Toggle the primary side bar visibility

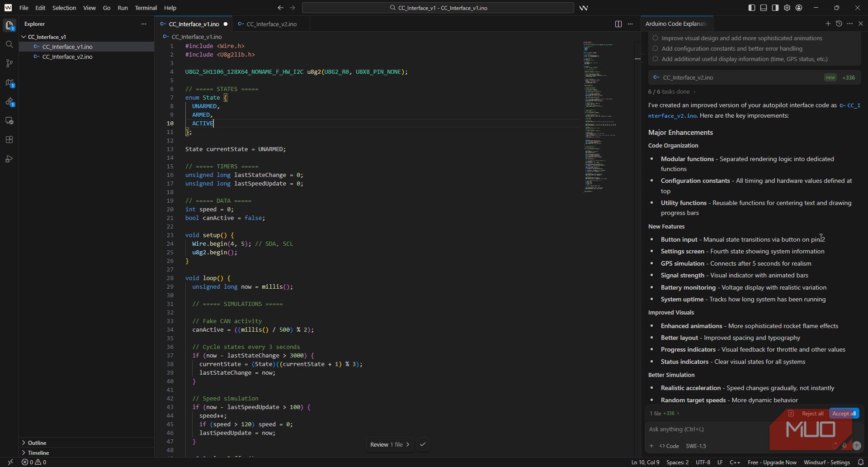[752, 8]
